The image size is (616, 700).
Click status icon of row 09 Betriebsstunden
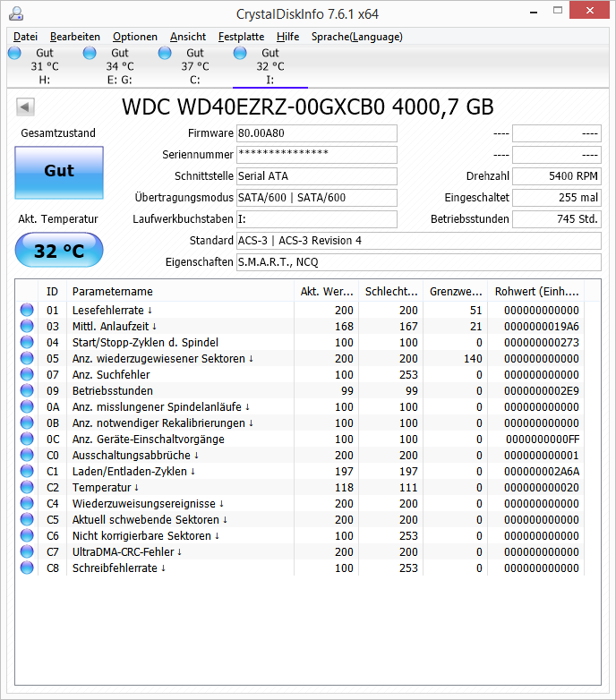coord(27,390)
